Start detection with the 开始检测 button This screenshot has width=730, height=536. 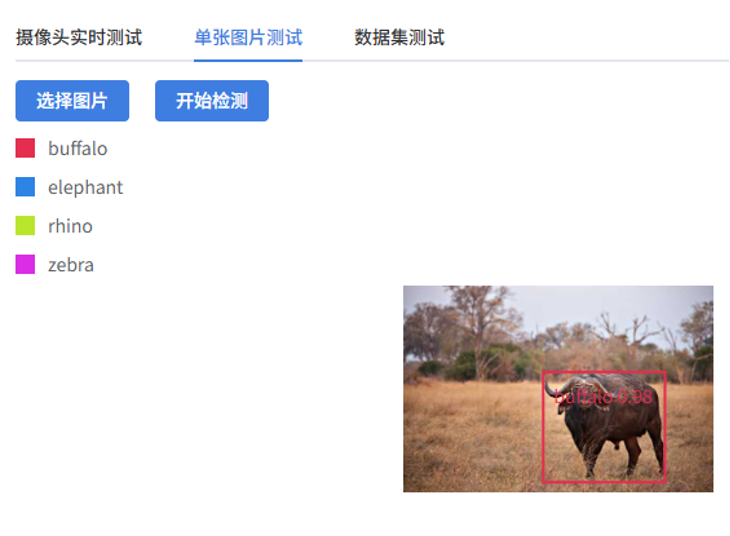(212, 101)
